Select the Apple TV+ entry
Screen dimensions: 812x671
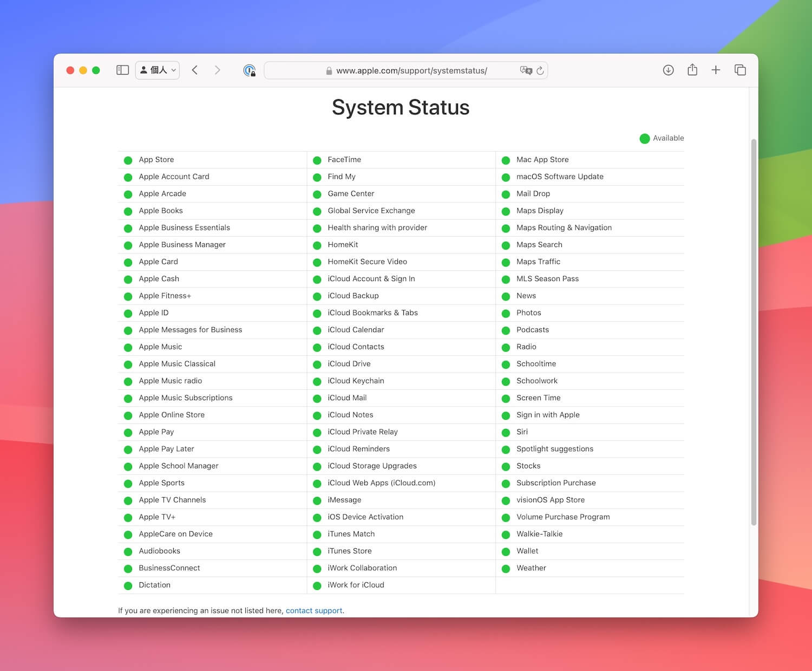pyautogui.click(x=157, y=517)
